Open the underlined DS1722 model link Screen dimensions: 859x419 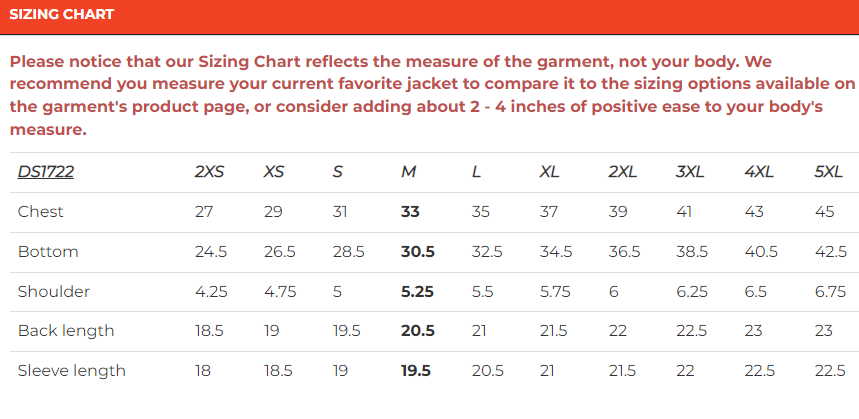click(46, 172)
